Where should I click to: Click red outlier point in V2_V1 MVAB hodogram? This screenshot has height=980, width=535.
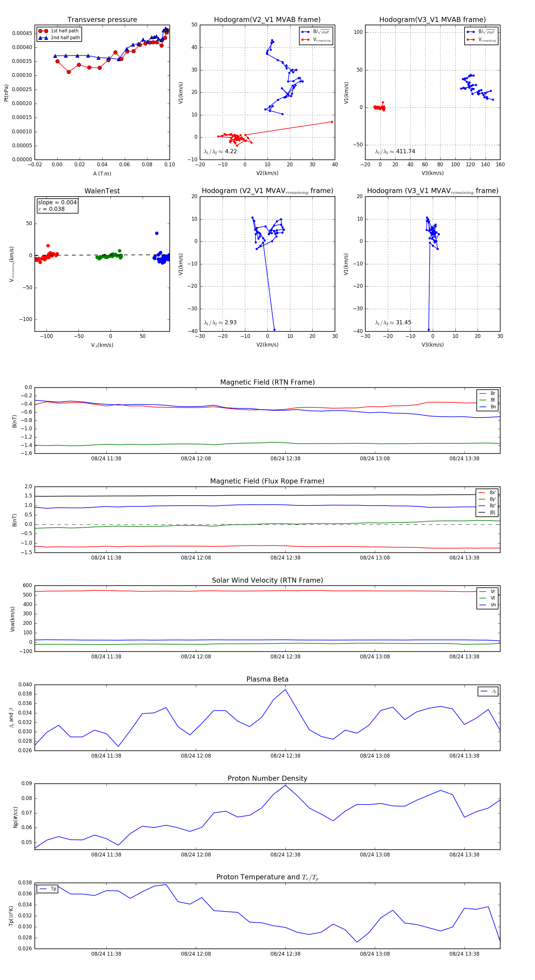tap(332, 122)
